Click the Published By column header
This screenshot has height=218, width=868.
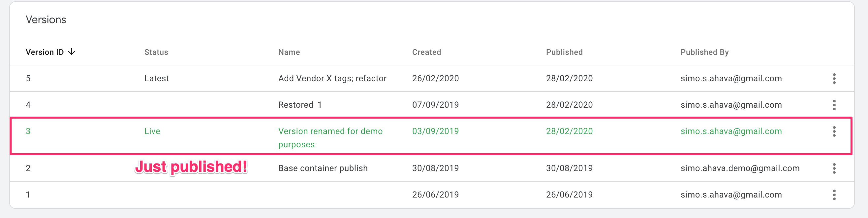coord(704,52)
